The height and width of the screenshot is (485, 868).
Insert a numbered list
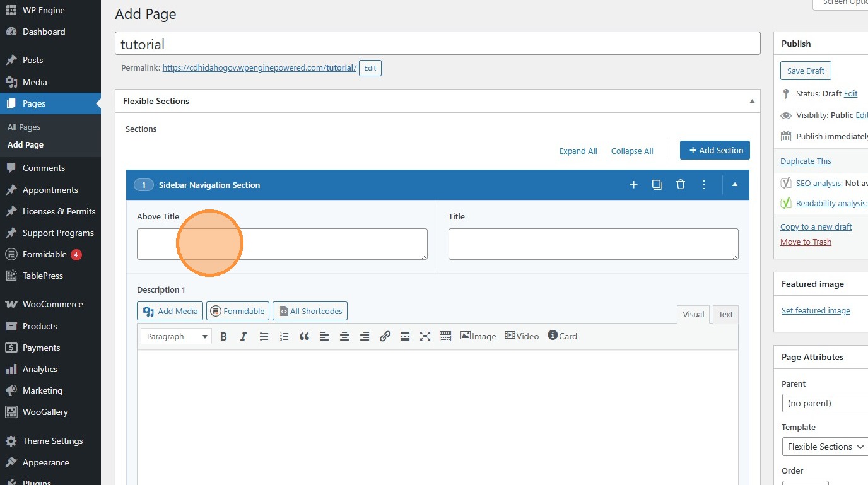click(284, 336)
